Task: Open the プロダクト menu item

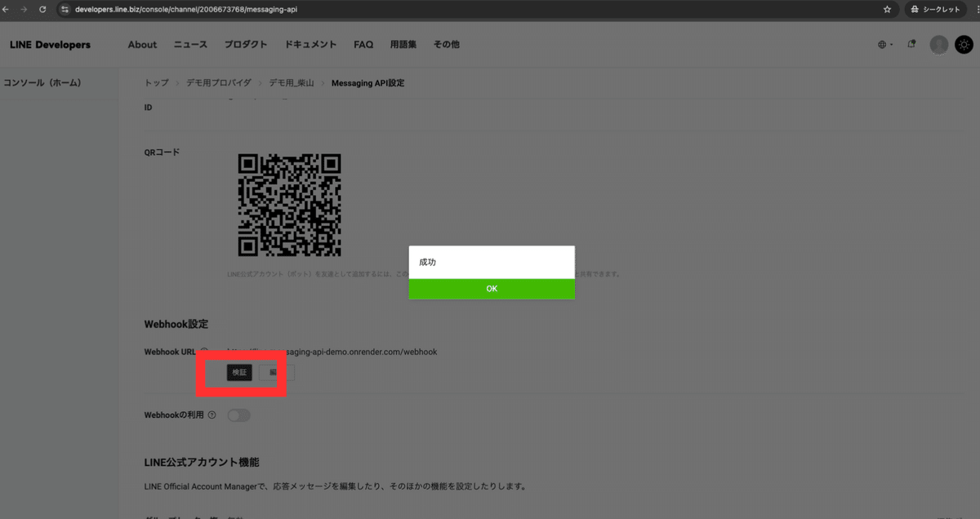Action: click(x=246, y=45)
